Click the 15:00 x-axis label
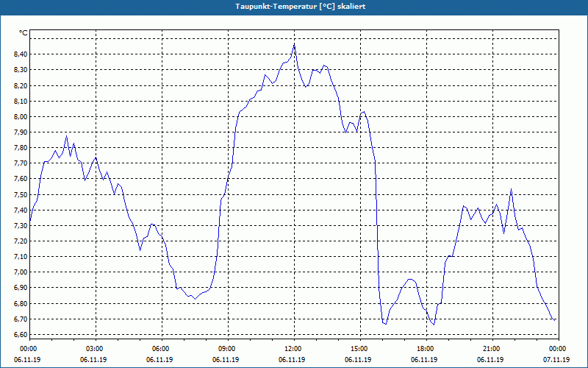The image size is (588, 368). click(x=360, y=349)
